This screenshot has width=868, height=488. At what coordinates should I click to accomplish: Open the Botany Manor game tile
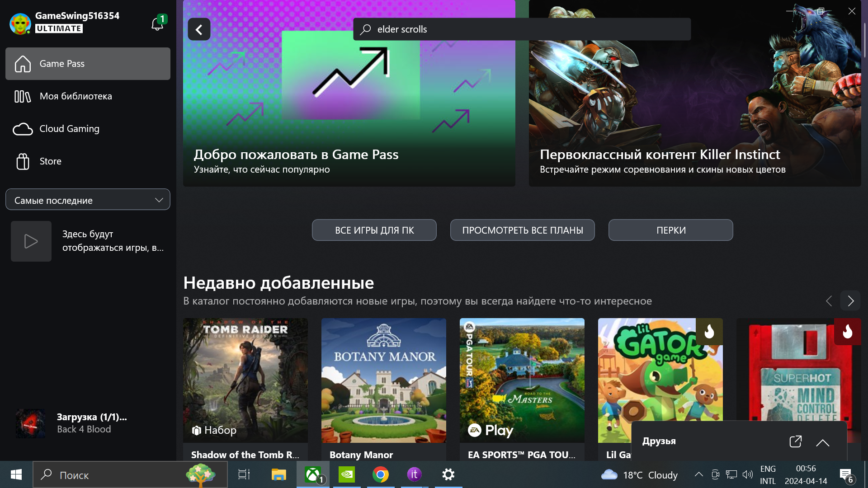(x=383, y=380)
